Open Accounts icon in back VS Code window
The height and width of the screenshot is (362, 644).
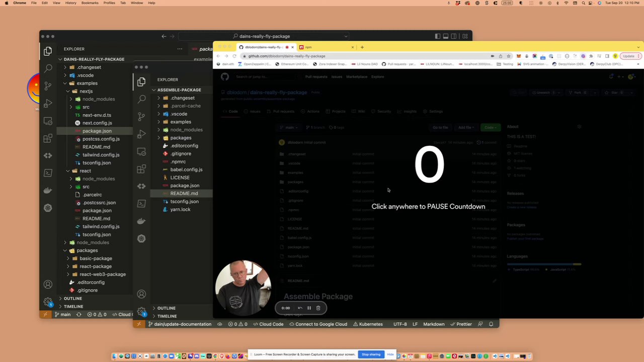[x=48, y=284]
